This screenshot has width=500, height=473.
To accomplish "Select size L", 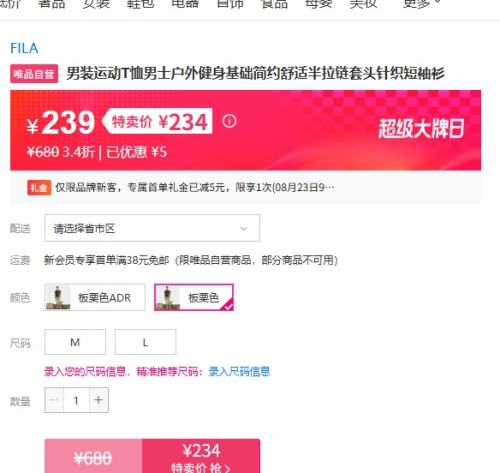I will pyautogui.click(x=145, y=342).
